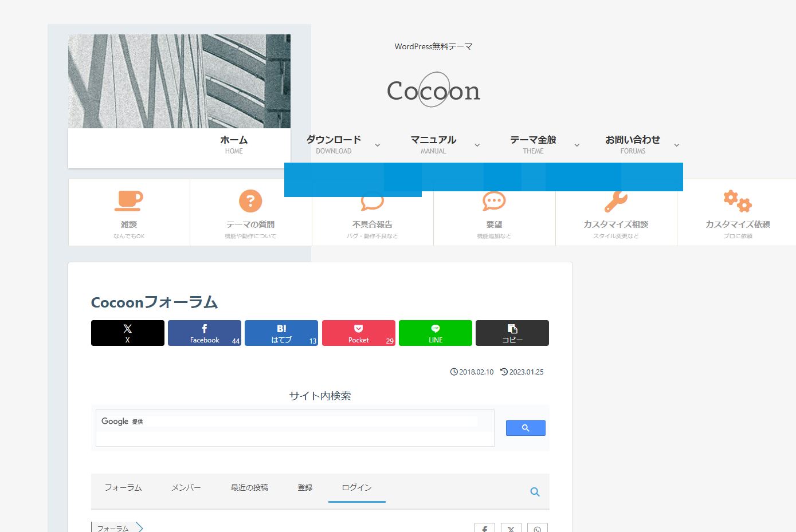
Task: Click the small WhatsApp icon by the breadcrumb
Action: [538, 529]
